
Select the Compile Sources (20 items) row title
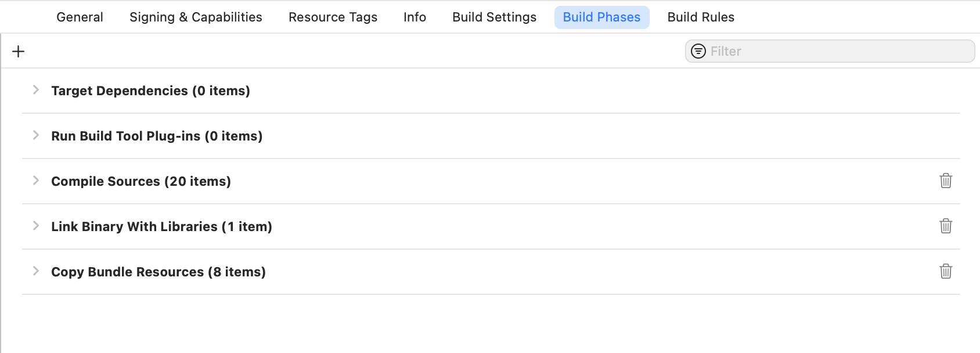(x=141, y=181)
